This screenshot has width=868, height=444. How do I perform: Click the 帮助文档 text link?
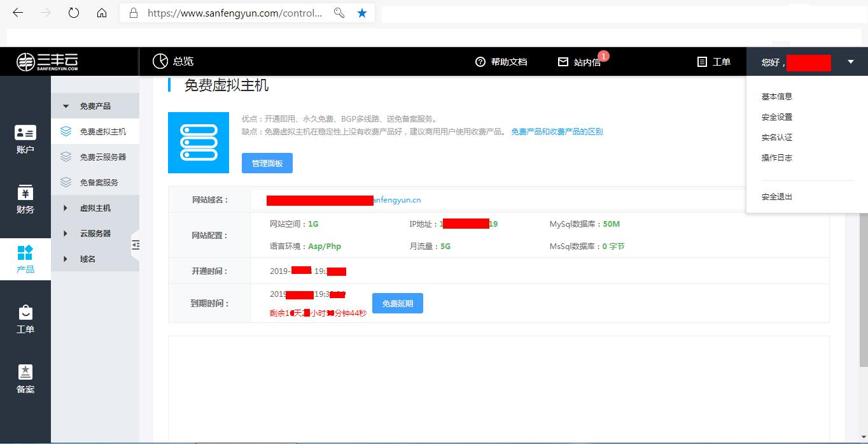[509, 62]
